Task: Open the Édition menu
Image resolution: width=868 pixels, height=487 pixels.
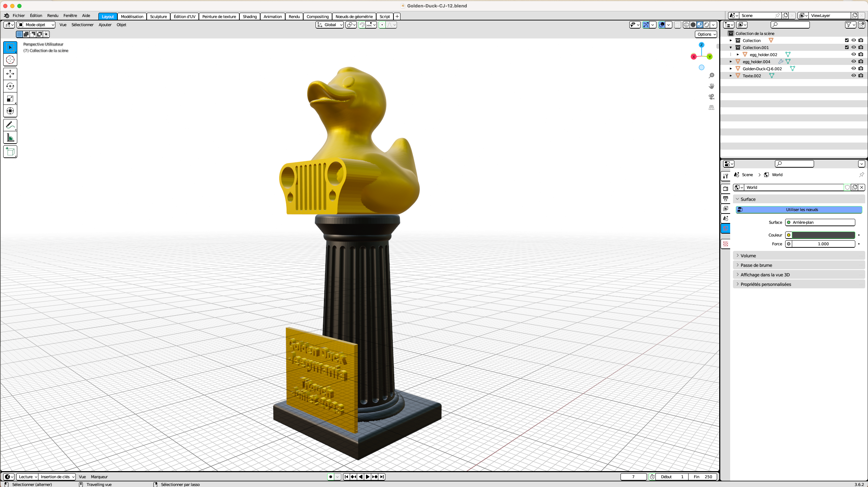Action: 36,16
